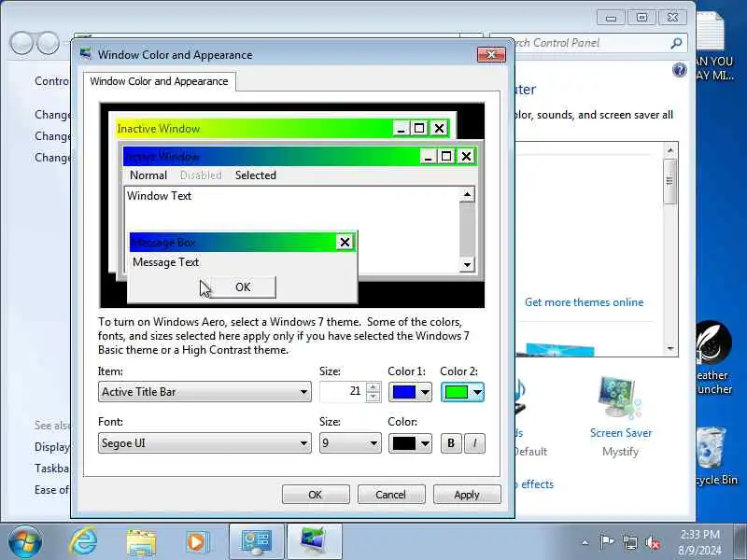
Task: Click the item Size field showing 21
Action: click(x=343, y=391)
